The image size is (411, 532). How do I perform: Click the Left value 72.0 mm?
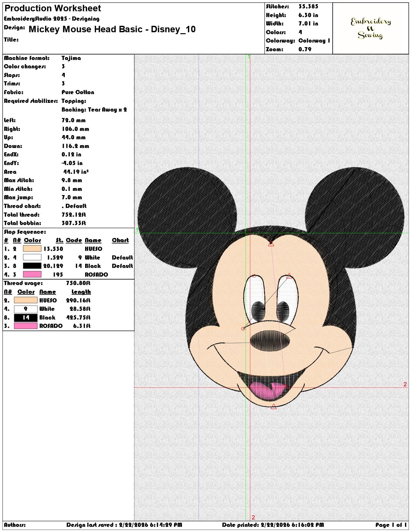tap(73, 120)
